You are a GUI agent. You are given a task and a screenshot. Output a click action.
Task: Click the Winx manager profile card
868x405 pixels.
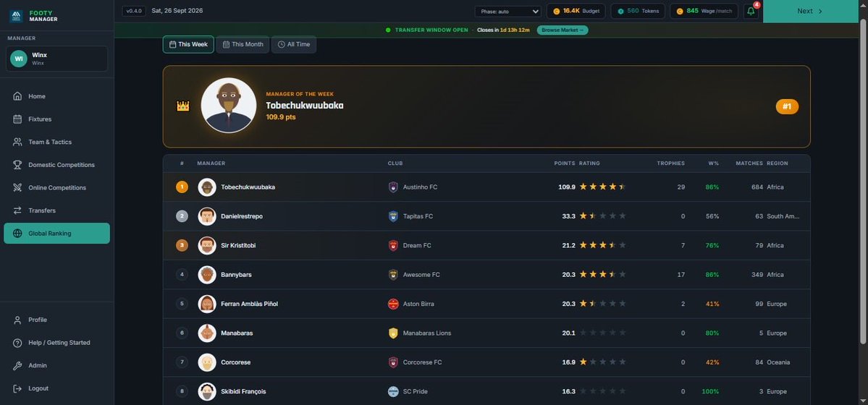click(x=56, y=59)
